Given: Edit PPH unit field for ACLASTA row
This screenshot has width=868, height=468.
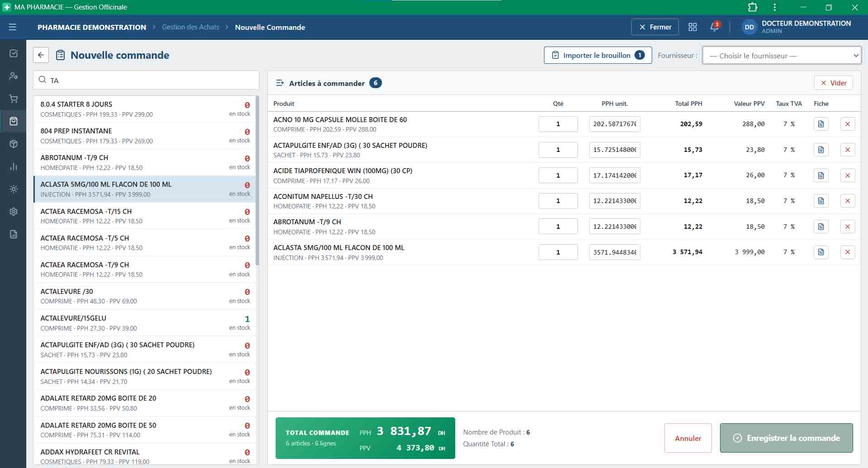Looking at the screenshot, I should (x=615, y=252).
